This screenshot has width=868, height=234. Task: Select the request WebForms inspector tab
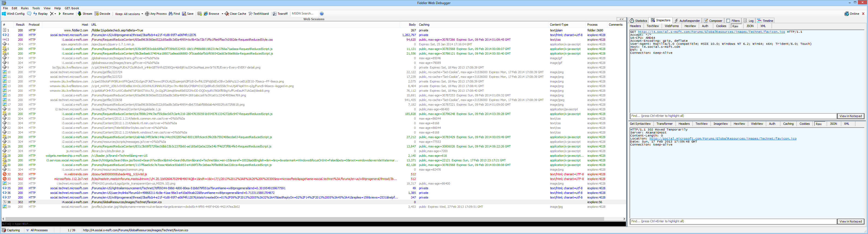point(672,26)
